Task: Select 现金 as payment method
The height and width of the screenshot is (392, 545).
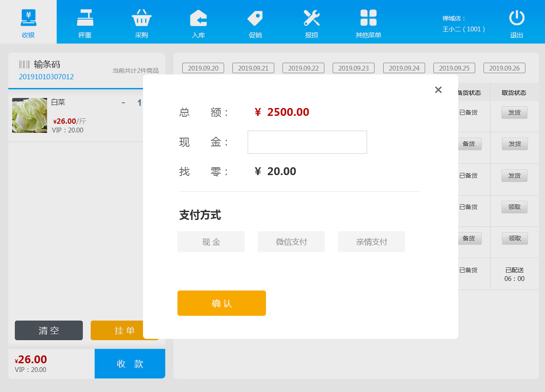Action: [x=211, y=242]
